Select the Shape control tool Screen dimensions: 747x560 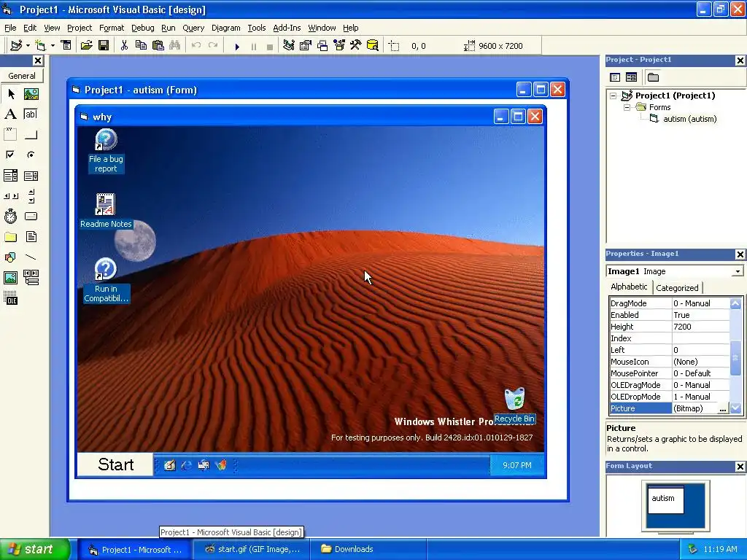point(10,257)
